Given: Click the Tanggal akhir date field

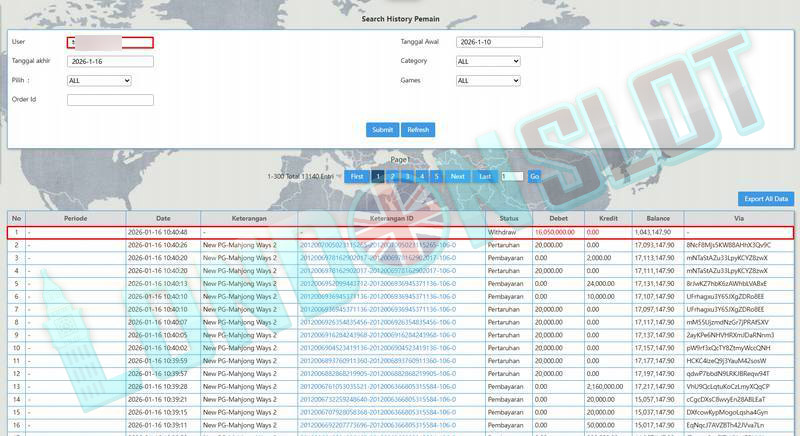Looking at the screenshot, I should (x=110, y=61).
